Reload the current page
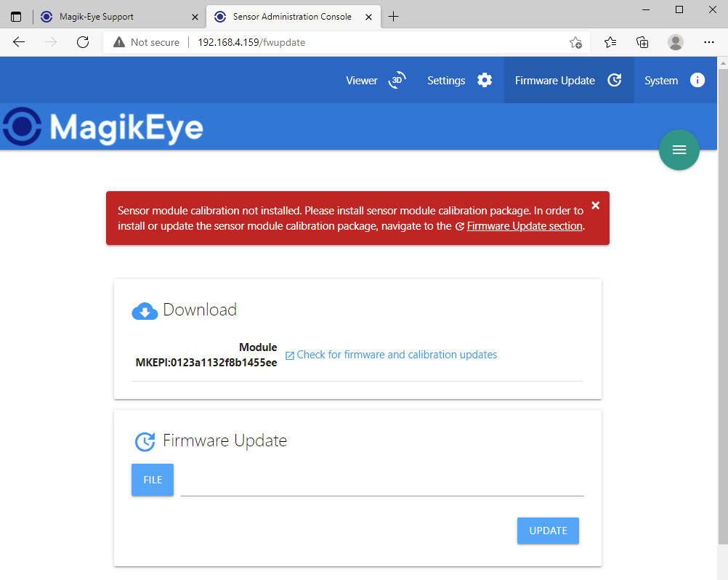 click(x=83, y=42)
